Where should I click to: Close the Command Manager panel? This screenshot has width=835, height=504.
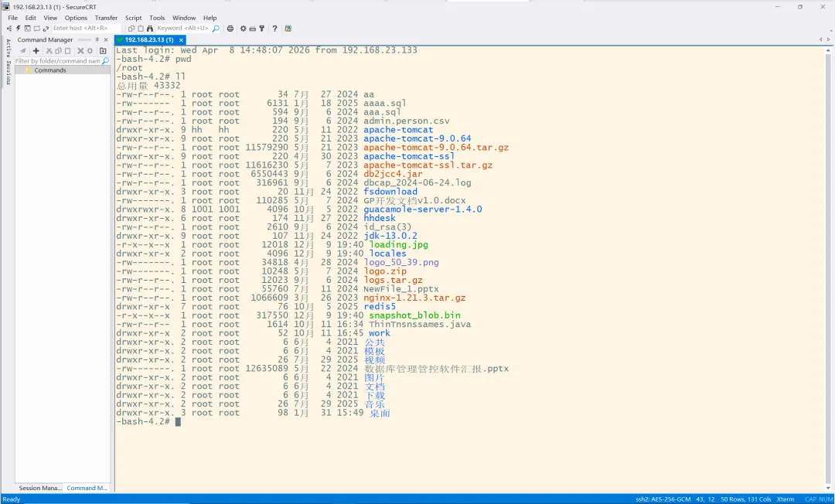pyautogui.click(x=106, y=40)
